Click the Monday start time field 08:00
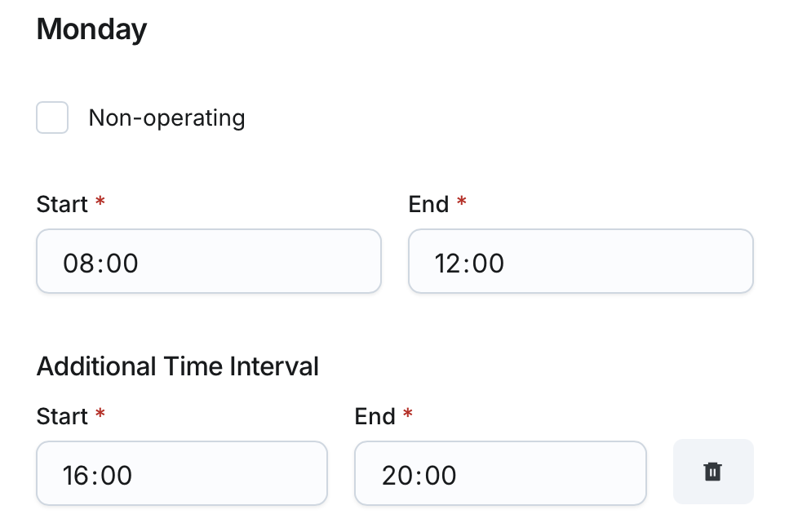798x532 pixels. [208, 261]
